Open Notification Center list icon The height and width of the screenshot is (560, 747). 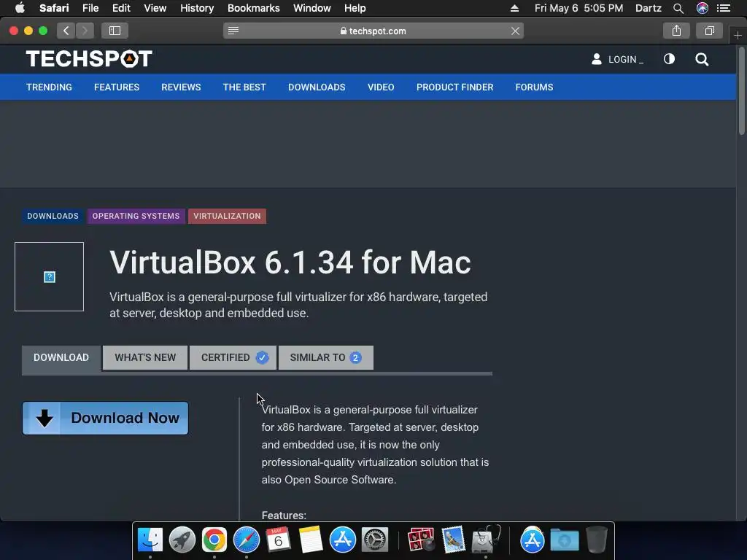(x=724, y=8)
